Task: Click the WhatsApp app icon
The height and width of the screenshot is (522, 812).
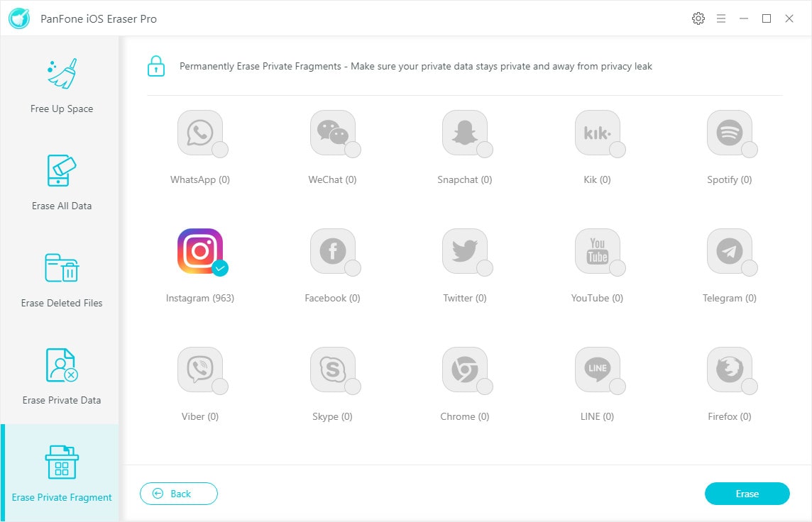Action: coord(200,133)
